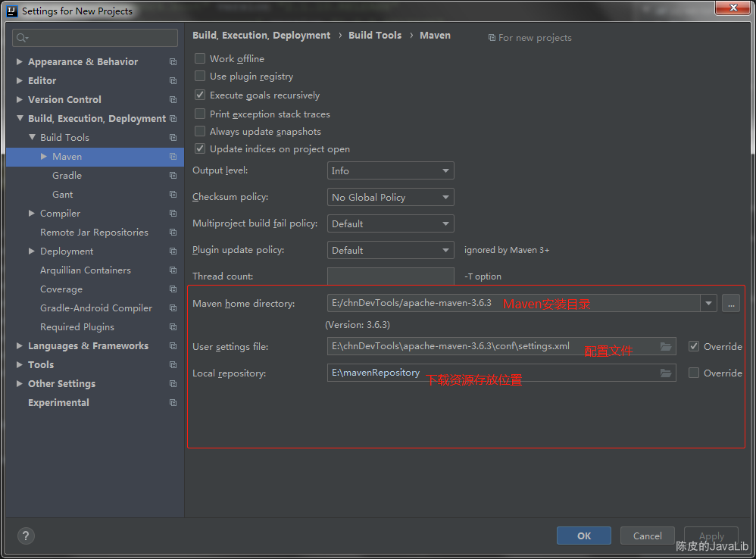The height and width of the screenshot is (559, 756).
Task: Enable Always update snapshots checkbox
Action: point(200,131)
